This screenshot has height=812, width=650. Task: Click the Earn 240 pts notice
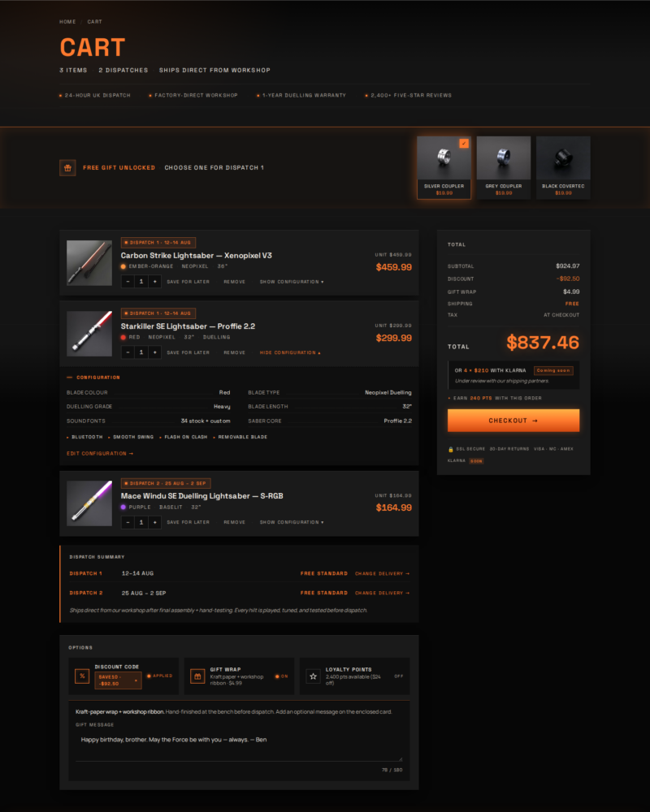(495, 398)
